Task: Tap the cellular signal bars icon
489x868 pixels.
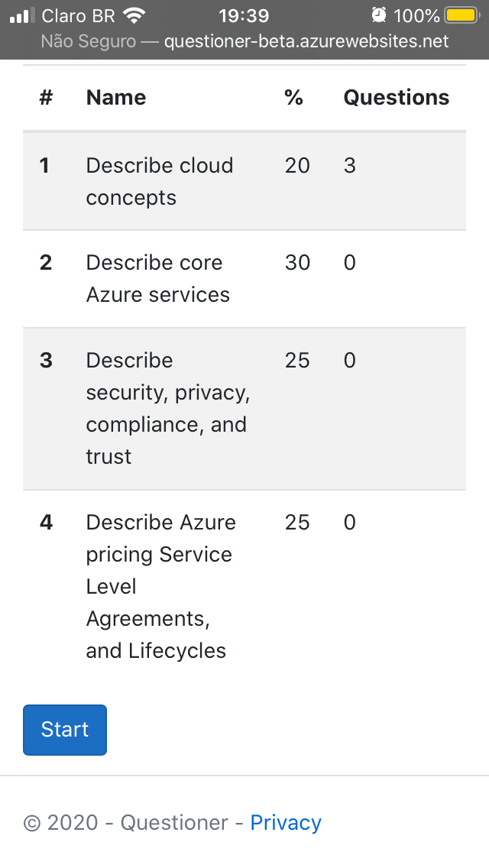Action: click(23, 15)
